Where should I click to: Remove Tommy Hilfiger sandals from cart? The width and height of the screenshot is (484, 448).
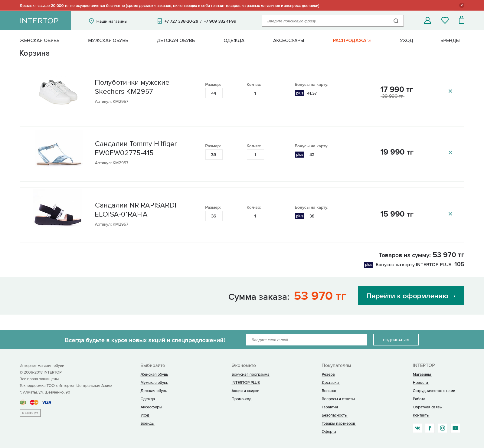pos(450,152)
